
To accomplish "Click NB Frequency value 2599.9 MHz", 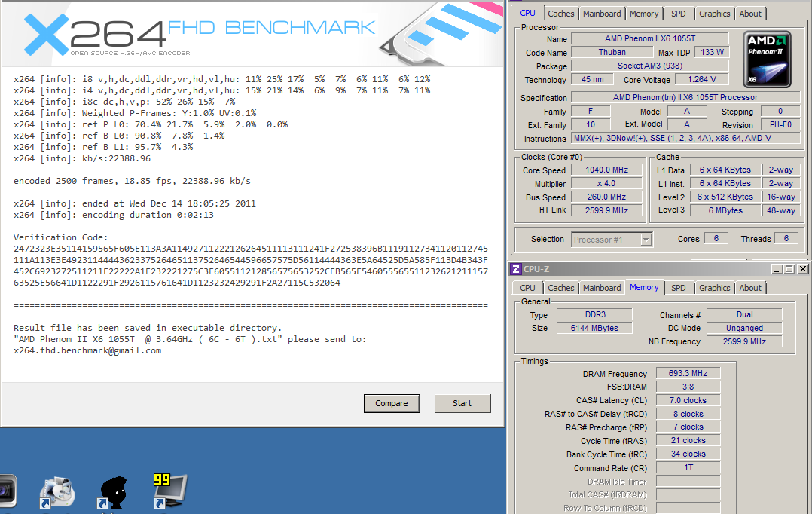I will 744,341.
